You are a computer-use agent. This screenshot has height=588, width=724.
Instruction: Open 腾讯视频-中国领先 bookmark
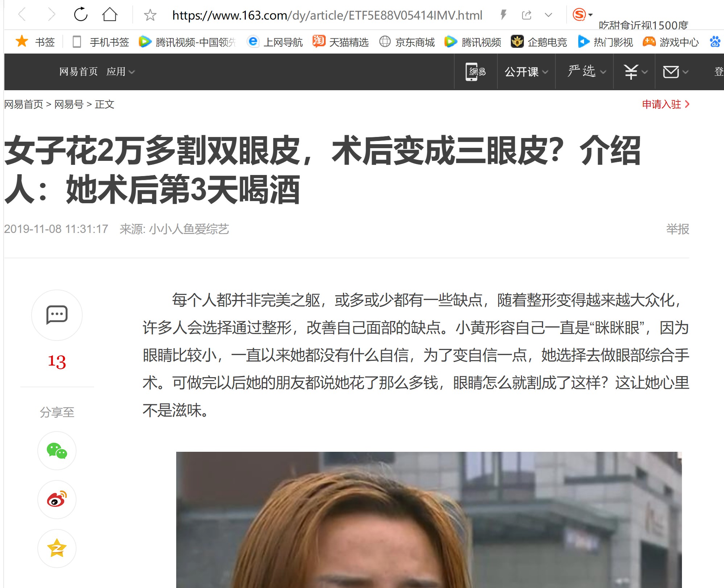coord(187,42)
